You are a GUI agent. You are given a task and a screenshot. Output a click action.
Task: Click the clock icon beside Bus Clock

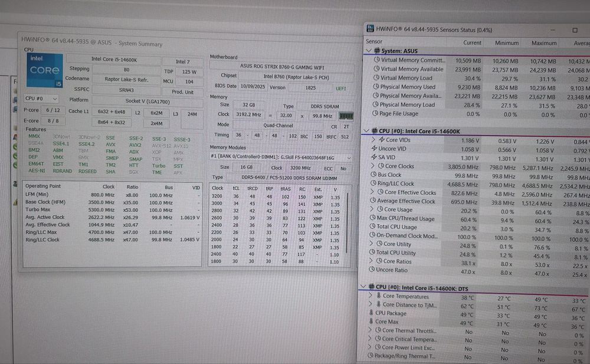373,174
